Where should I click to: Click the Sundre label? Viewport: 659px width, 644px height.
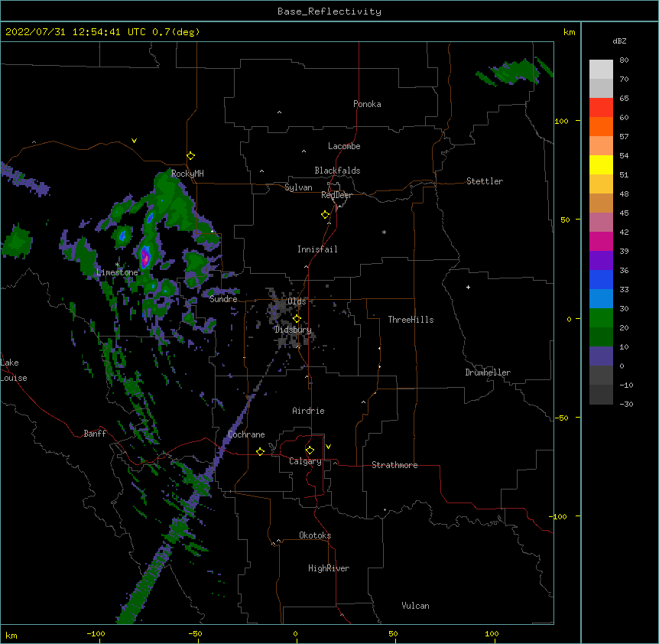(223, 299)
